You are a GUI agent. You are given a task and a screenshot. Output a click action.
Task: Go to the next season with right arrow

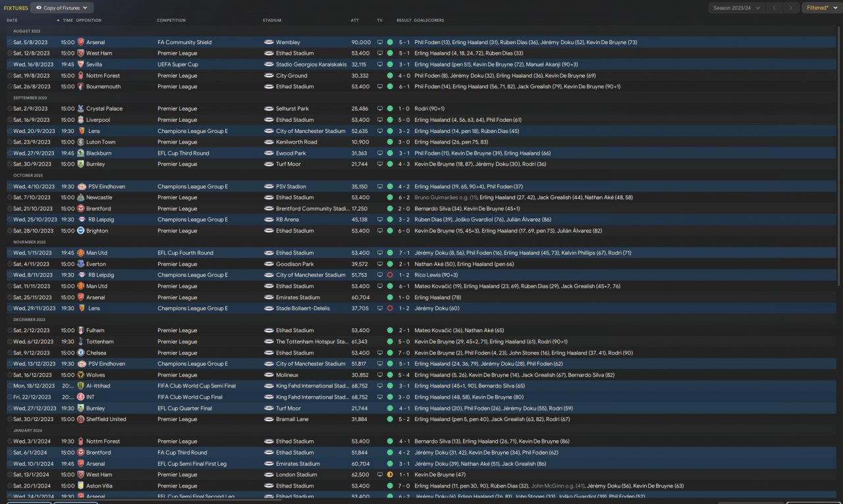pos(791,8)
